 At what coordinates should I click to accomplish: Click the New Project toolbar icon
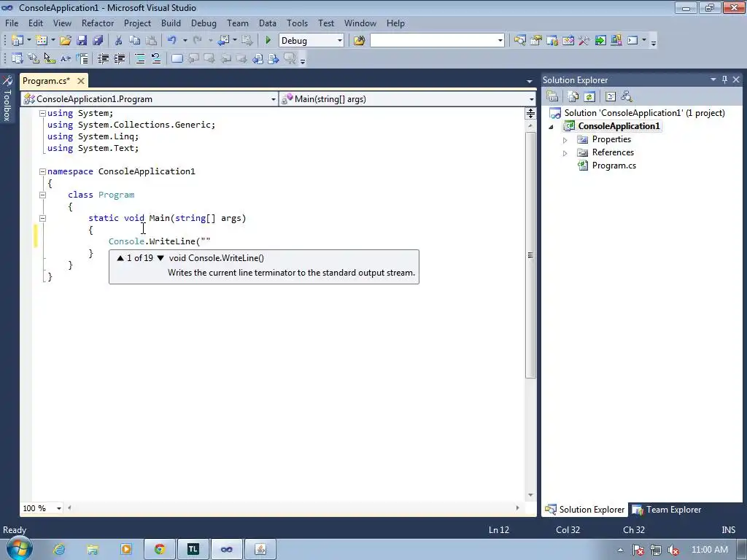click(x=18, y=41)
